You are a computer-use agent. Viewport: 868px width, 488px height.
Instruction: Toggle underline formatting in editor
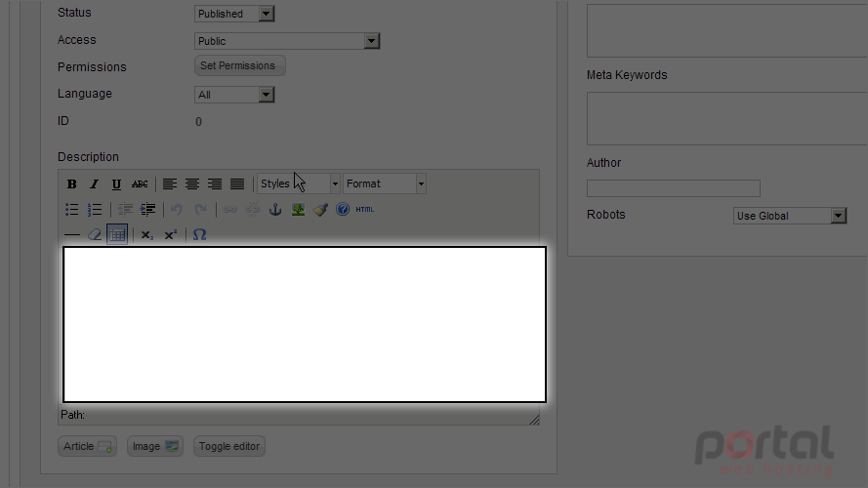[x=116, y=184]
